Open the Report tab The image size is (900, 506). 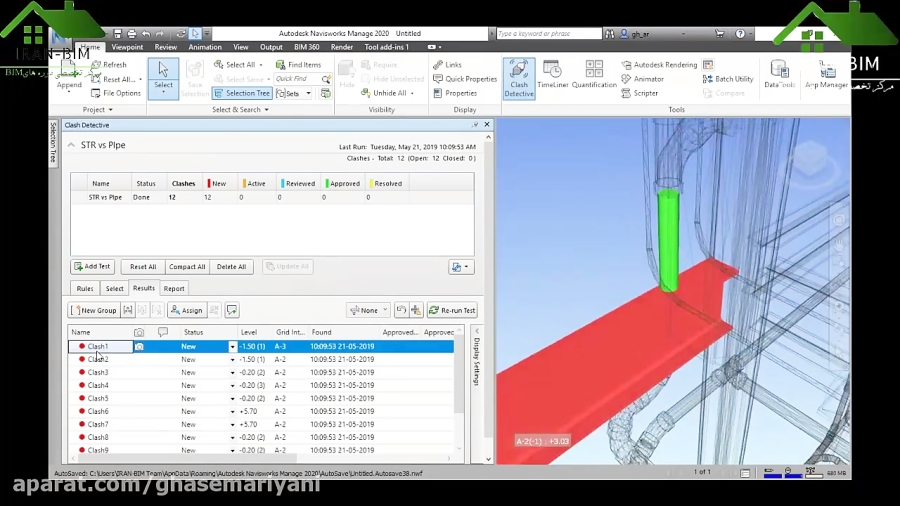pos(174,288)
